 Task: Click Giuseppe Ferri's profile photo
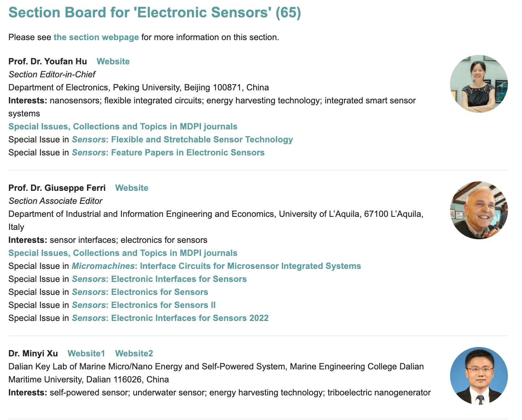click(x=479, y=210)
